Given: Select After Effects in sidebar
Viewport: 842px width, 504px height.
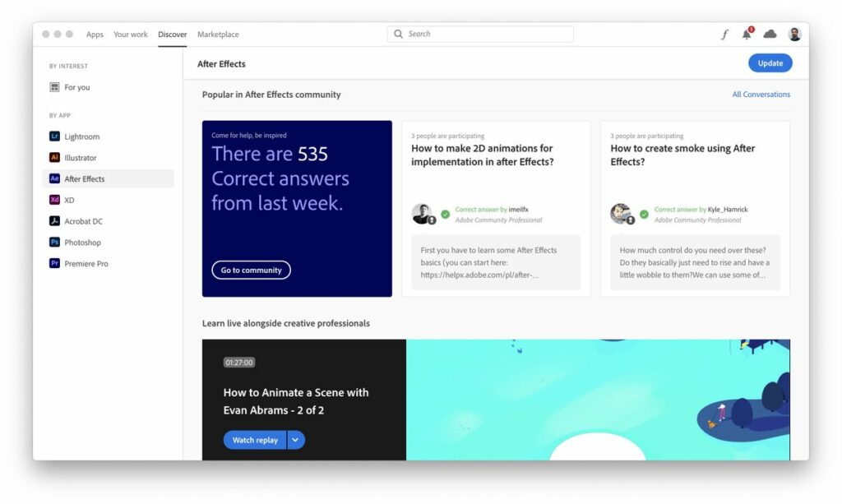Looking at the screenshot, I should (x=109, y=178).
